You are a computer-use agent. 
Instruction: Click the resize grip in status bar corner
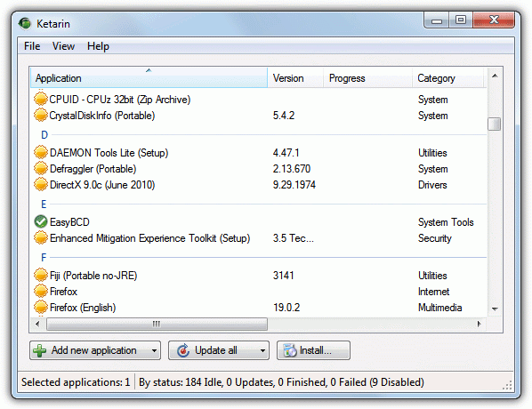click(x=507, y=386)
